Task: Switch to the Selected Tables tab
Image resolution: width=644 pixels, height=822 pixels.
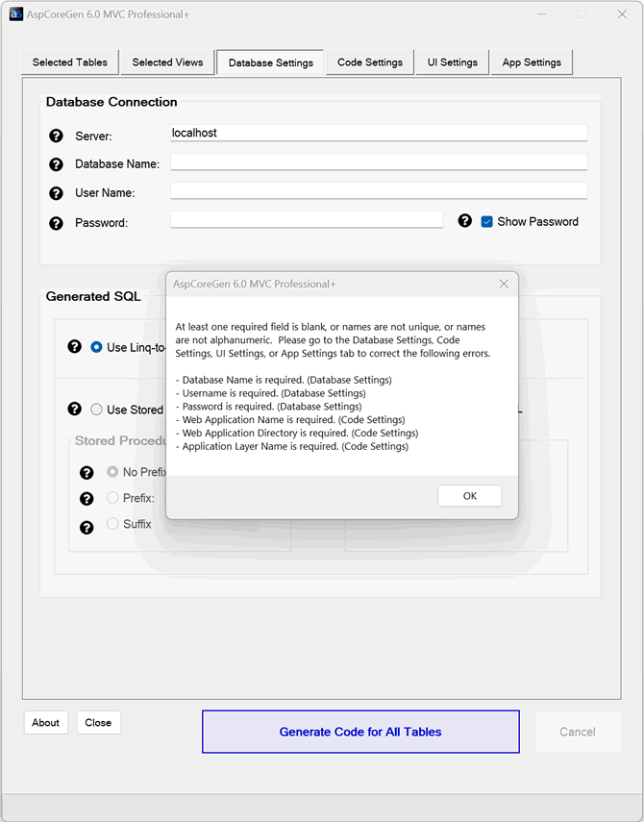Action: tap(70, 62)
